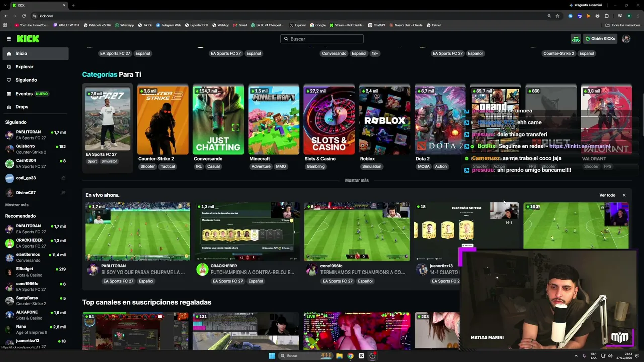Viewport: 644px width, 362px height.
Task: Open Chrome's extensions puzzle icon
Action: coord(607,16)
